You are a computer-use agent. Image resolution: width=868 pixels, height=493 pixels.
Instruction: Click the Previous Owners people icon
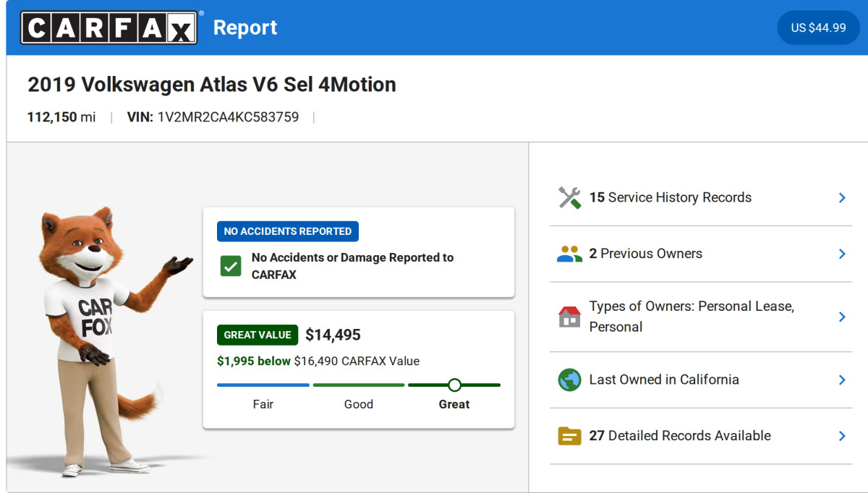pos(569,254)
